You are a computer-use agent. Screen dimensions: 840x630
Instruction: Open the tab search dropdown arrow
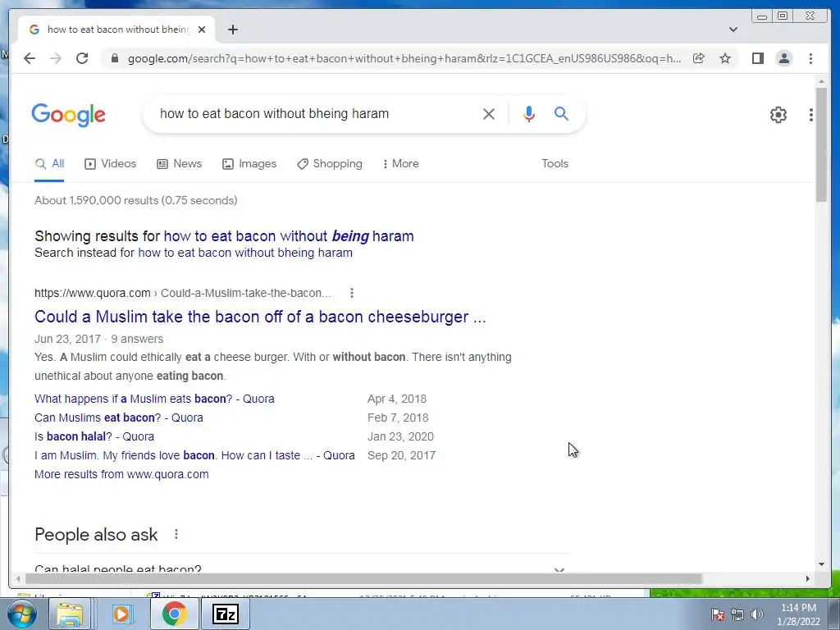tap(733, 30)
